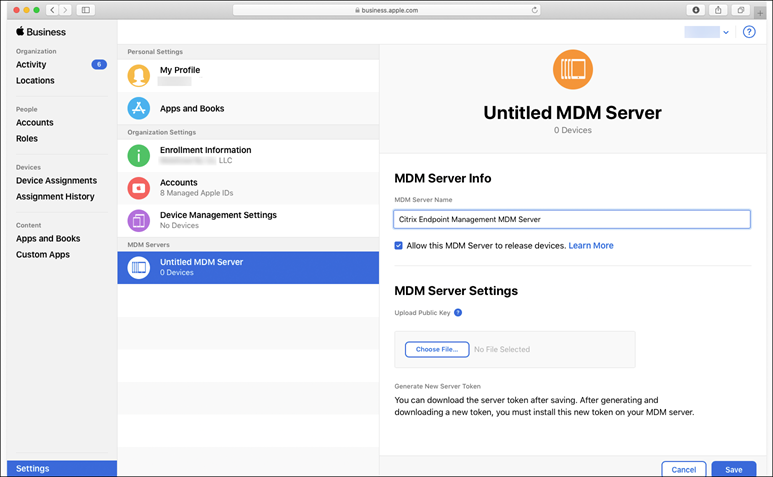The height and width of the screenshot is (477, 773).
Task: Open the Learn More link
Action: (591, 245)
